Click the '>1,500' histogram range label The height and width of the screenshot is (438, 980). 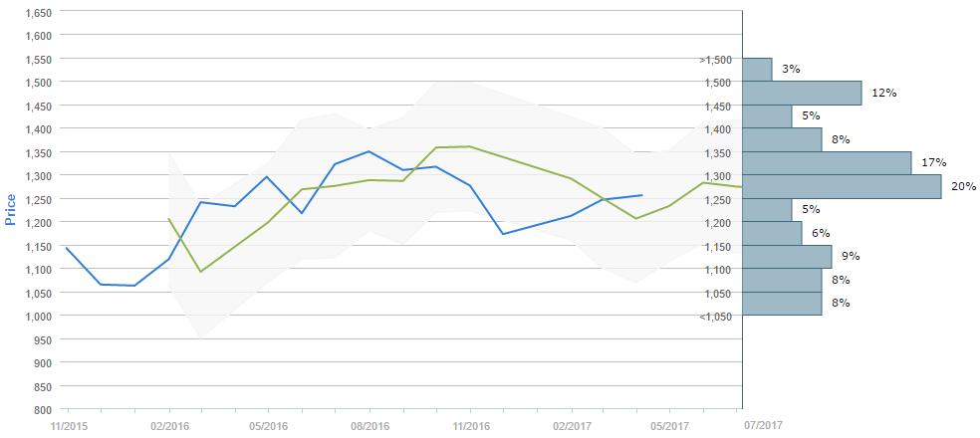click(x=716, y=60)
